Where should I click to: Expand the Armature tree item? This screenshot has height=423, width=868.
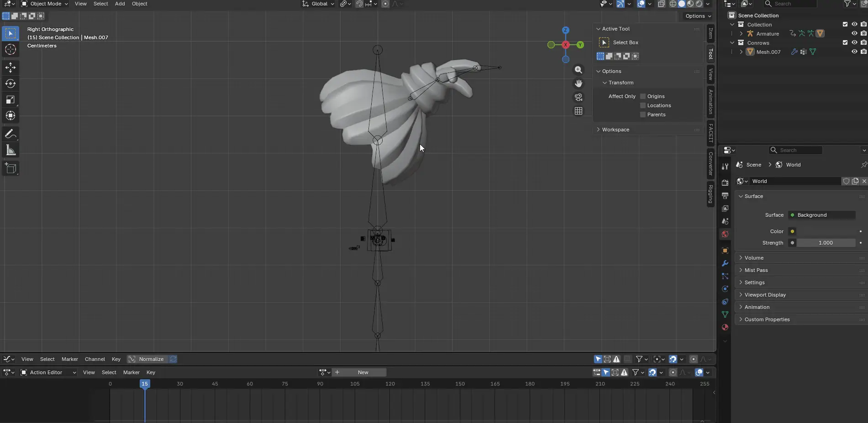[741, 34]
